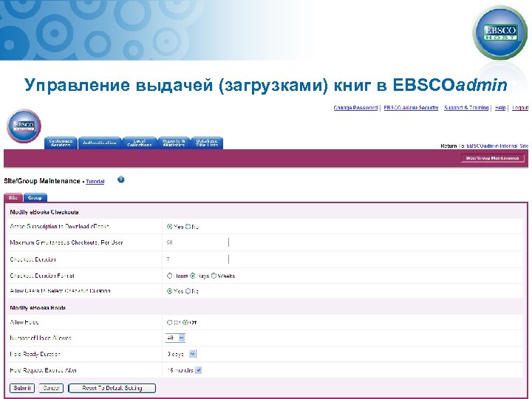
Task: Switch to the Site sub-tab
Action: [13, 197]
